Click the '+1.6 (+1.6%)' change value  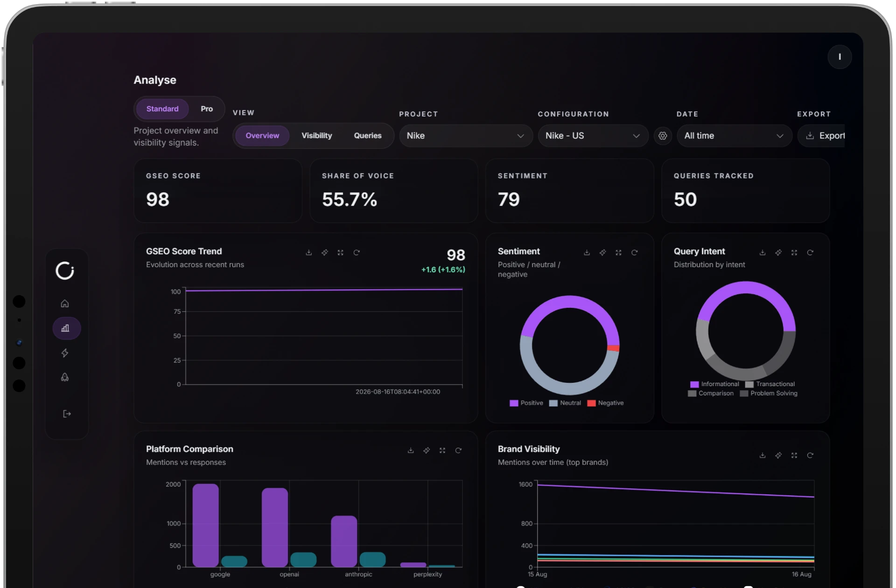[443, 270]
